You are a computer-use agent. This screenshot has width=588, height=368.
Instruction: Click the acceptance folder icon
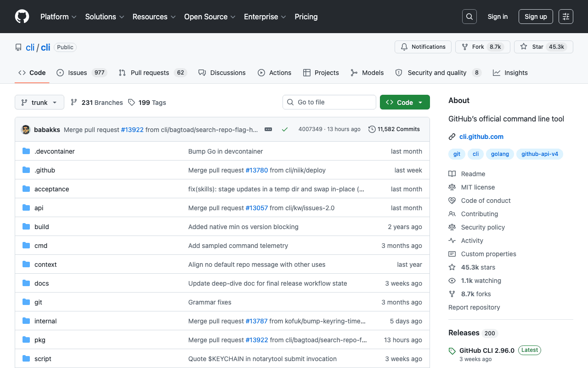pyautogui.click(x=26, y=189)
